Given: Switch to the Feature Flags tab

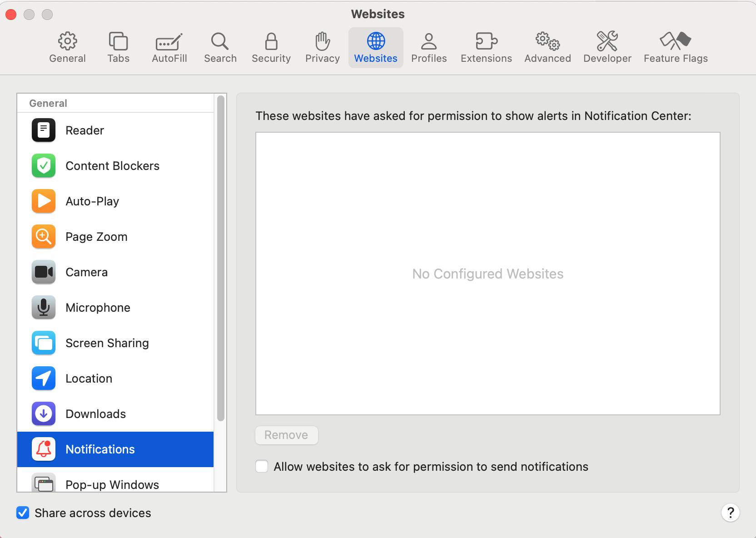Looking at the screenshot, I should click(676, 47).
